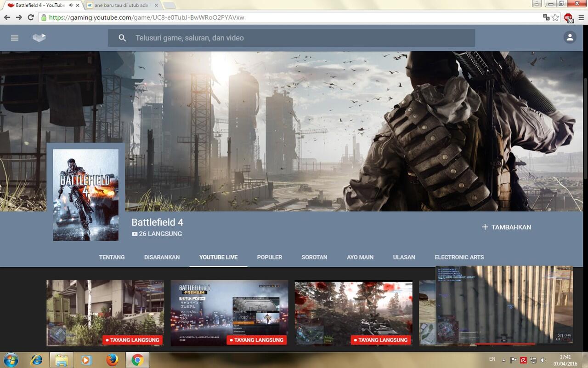Open the ULASAN tab
Viewport: 588px width, 368px height.
(404, 257)
